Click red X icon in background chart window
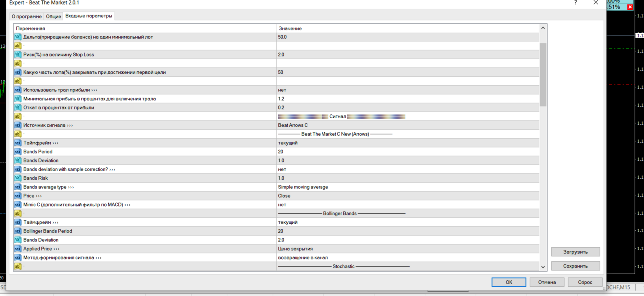Screen dimensions: 644x296 point(630,7)
